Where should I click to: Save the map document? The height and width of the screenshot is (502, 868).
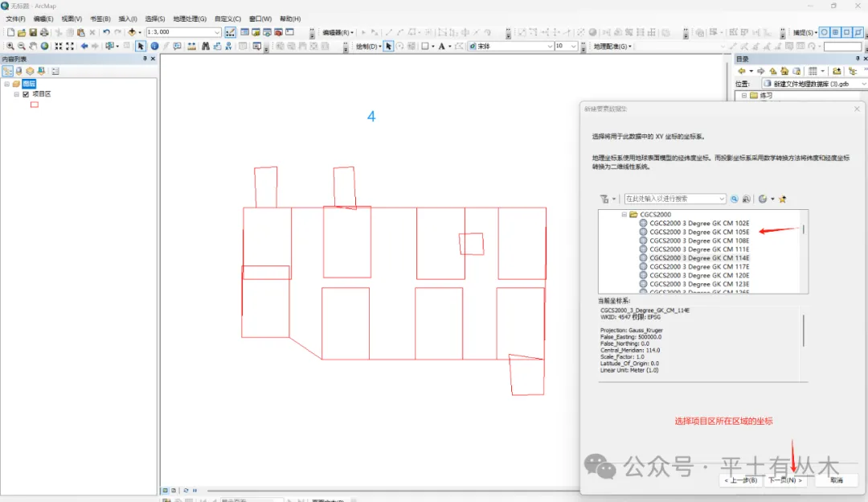coord(33,33)
